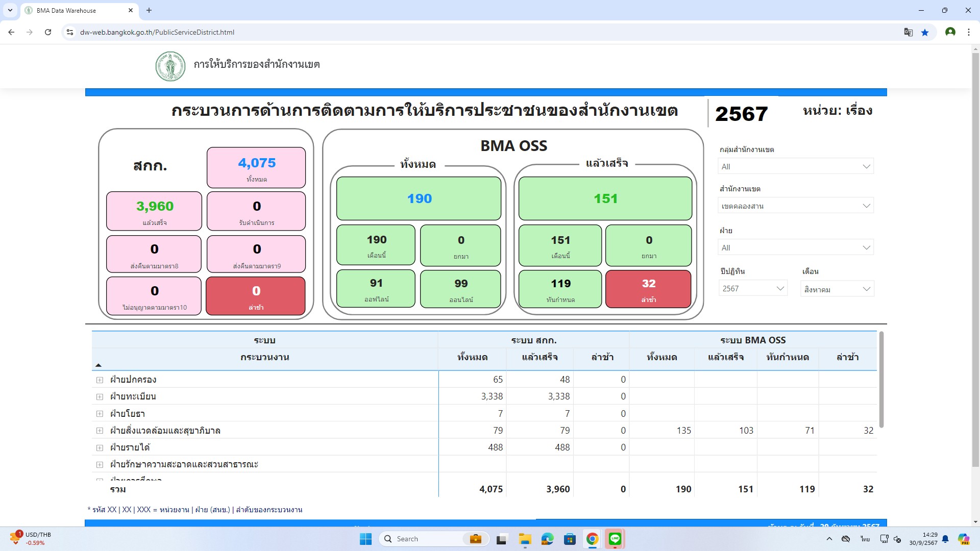Click the browser translate page icon

[x=908, y=32]
